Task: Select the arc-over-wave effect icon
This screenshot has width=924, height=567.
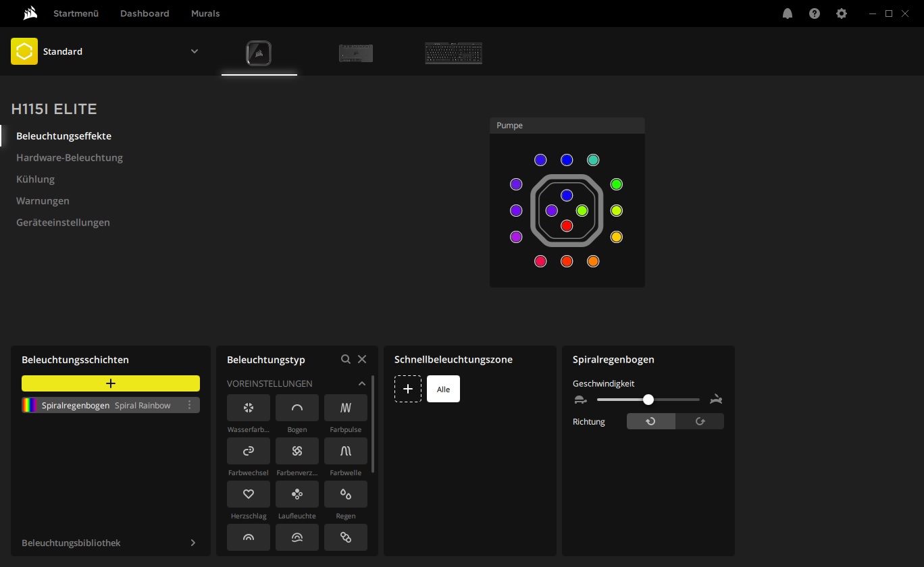Action: point(297,537)
